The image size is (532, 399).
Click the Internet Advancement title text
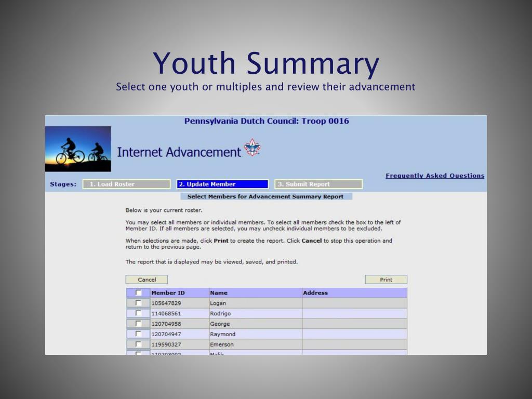[x=179, y=152]
